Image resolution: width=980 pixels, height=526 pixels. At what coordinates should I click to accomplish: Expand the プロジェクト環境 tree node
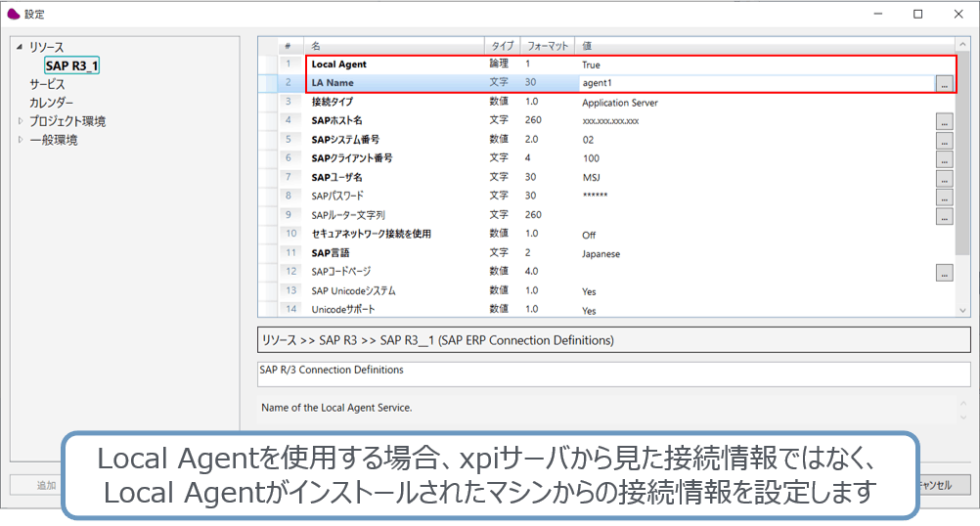(20, 121)
